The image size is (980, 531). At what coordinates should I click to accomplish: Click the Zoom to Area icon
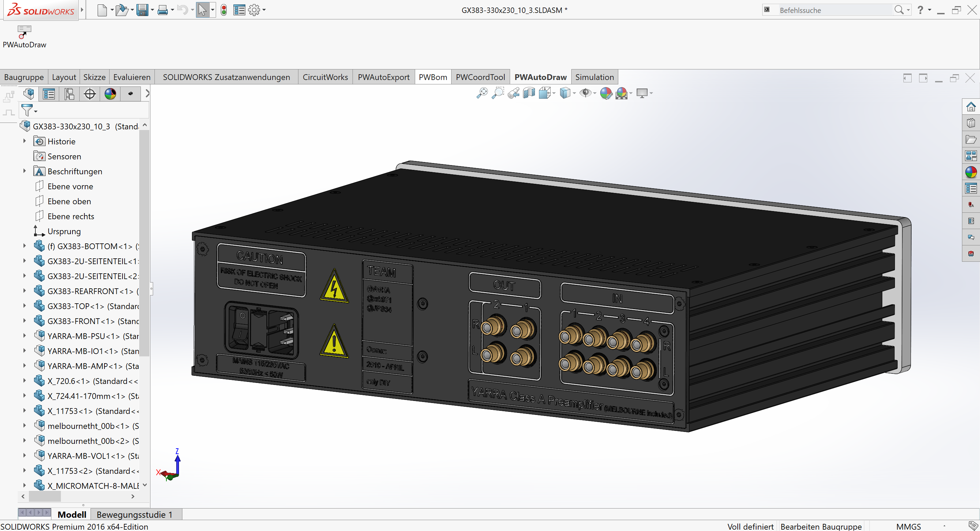497,93
